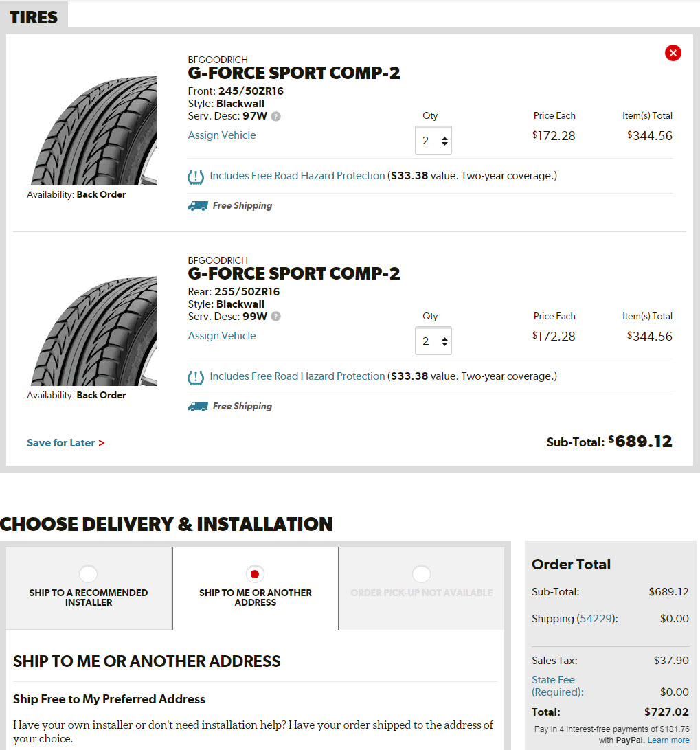The image size is (700, 750).
Task: Select the Order Pick-Up radio option
Action: tap(421, 573)
